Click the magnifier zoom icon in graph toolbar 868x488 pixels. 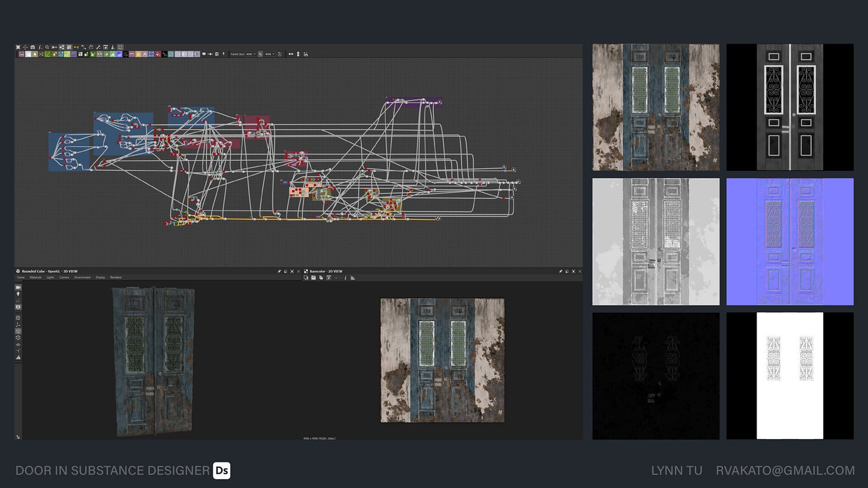(x=47, y=46)
